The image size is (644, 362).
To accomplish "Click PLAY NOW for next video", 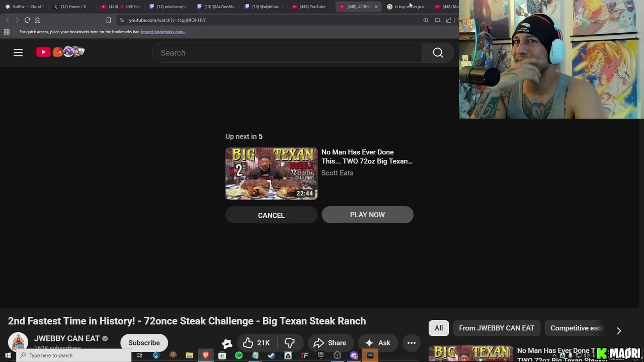I will pyautogui.click(x=367, y=215).
